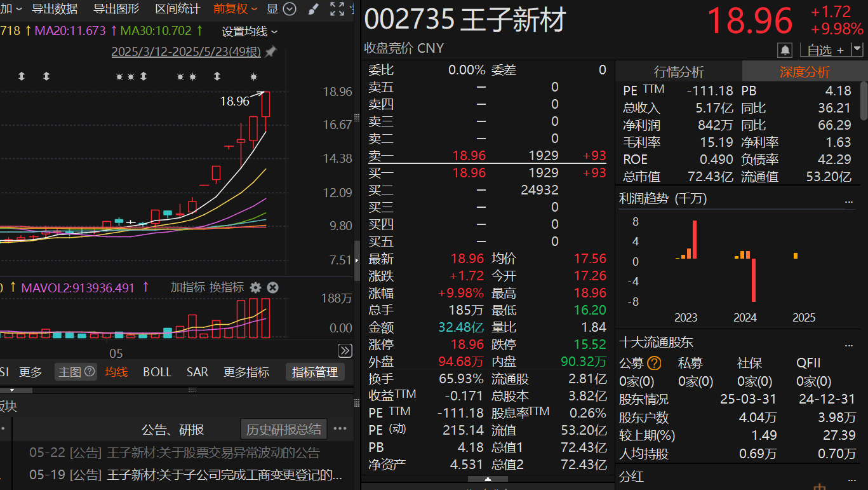Click the 导出数据 export data item
Image resolution: width=868 pixels, height=490 pixels.
pos(55,9)
